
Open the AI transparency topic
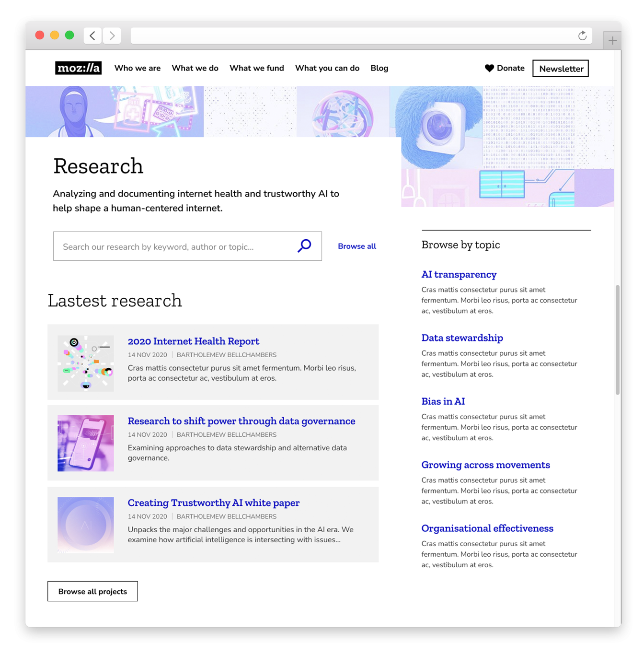459,274
